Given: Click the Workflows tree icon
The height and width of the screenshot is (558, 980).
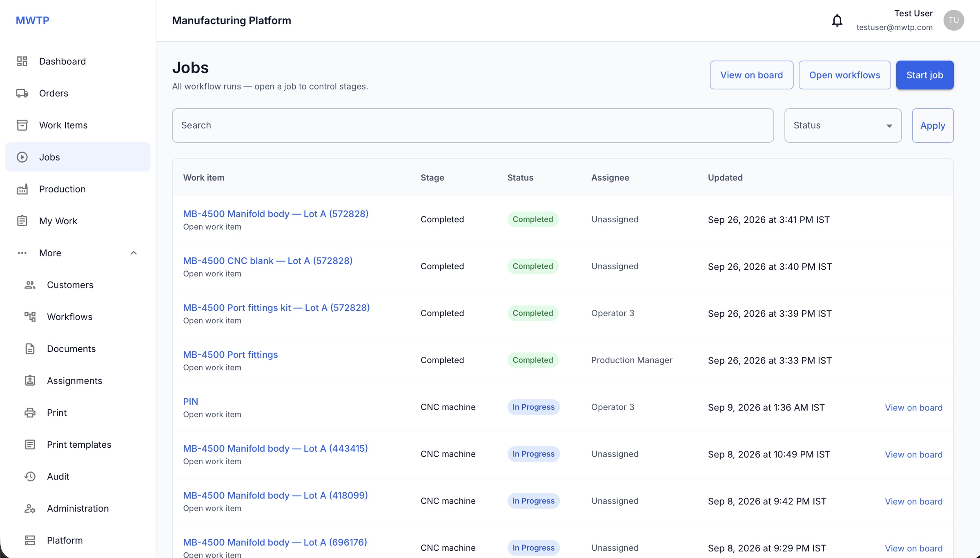Looking at the screenshot, I should (x=30, y=317).
